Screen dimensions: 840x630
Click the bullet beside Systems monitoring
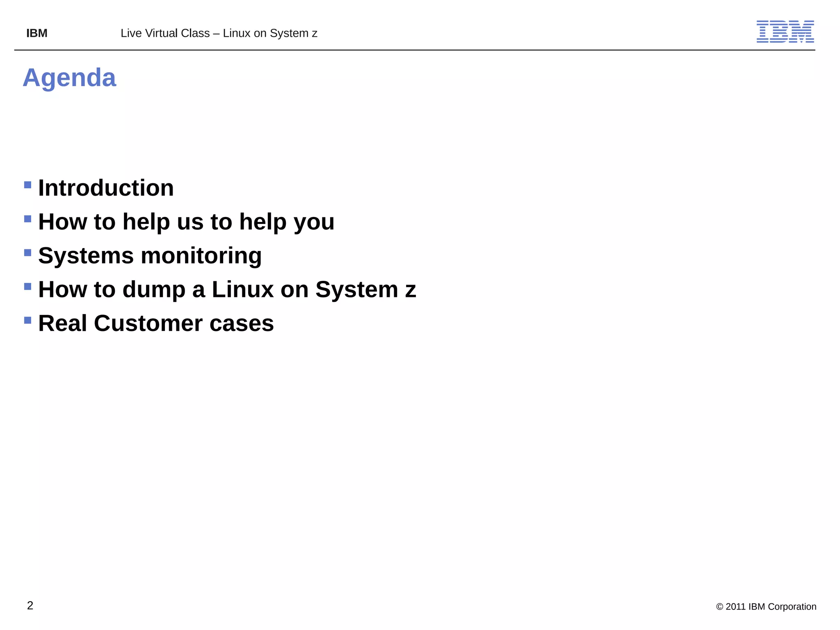coord(28,253)
